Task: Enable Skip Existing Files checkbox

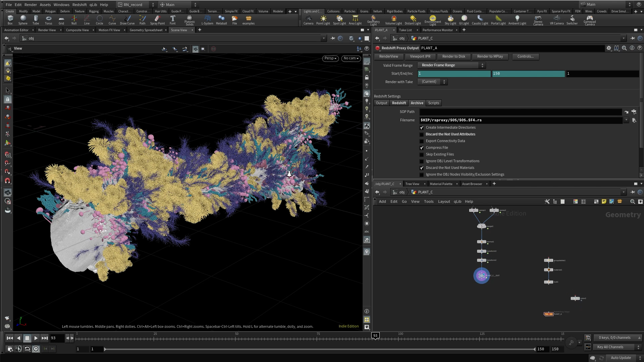Action: pyautogui.click(x=422, y=155)
